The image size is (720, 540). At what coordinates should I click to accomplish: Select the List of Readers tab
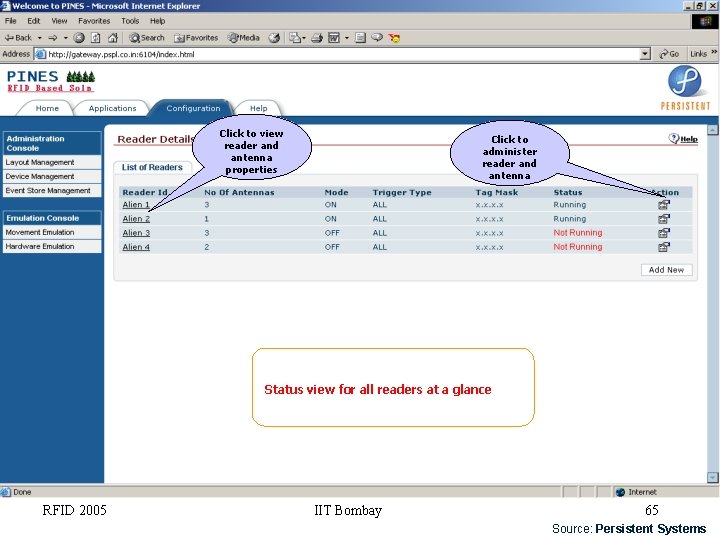(152, 168)
